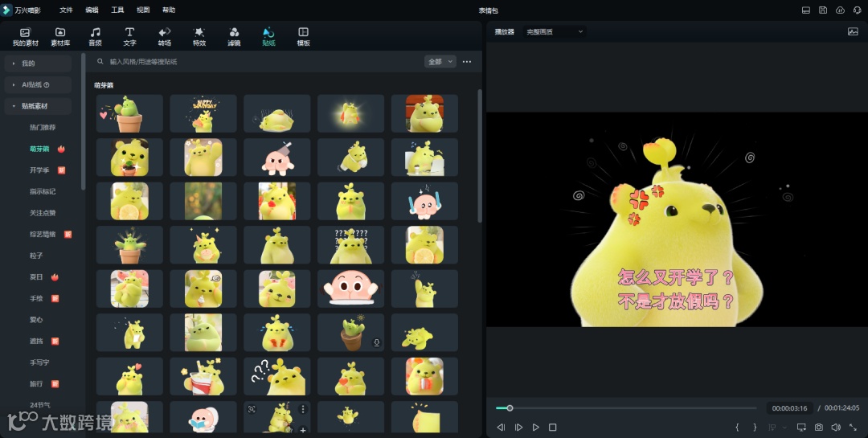This screenshot has height=438, width=868.
Task: Select the 旅行 category
Action: pos(36,383)
